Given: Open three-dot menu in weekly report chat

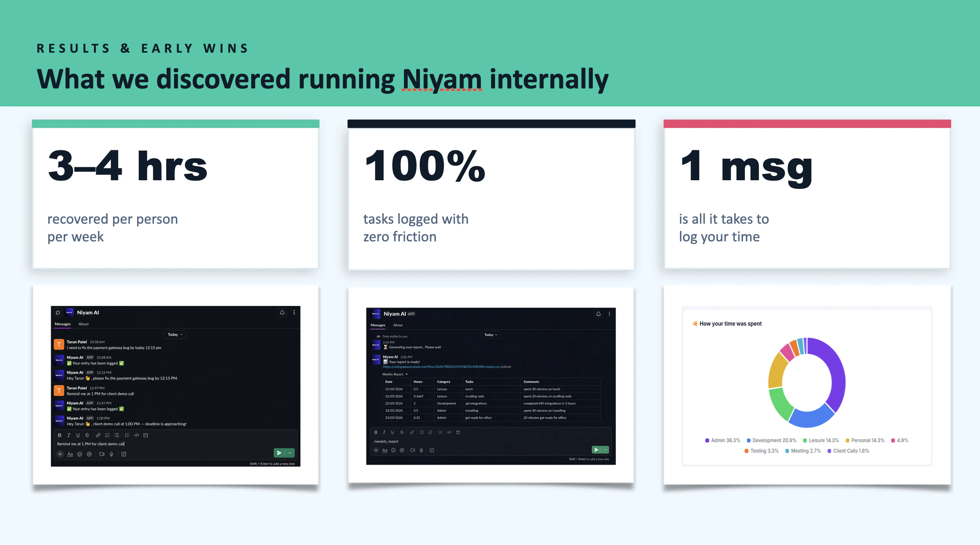Looking at the screenshot, I should point(609,314).
